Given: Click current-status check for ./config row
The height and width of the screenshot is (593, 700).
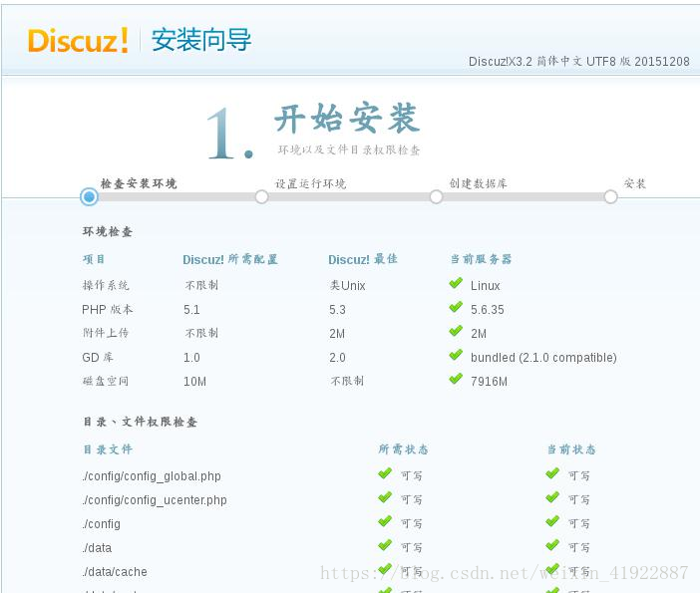Looking at the screenshot, I should tap(552, 521).
